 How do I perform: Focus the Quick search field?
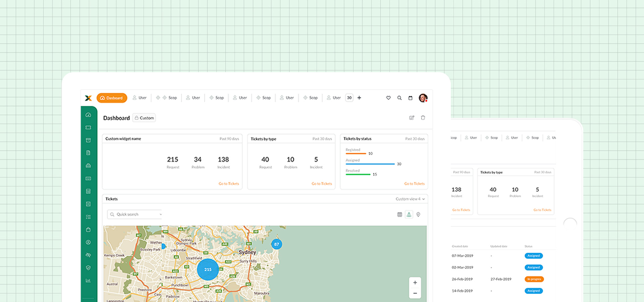coord(135,214)
